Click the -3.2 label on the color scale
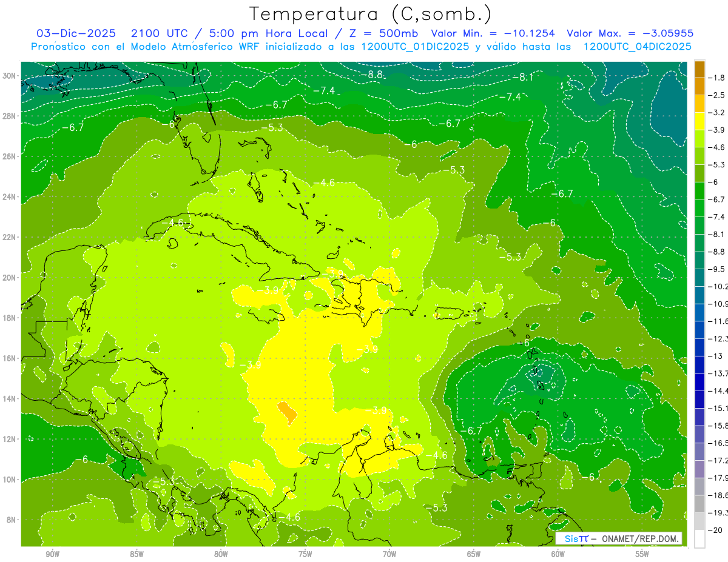Screen dimensions: 728x562 coord(717,113)
